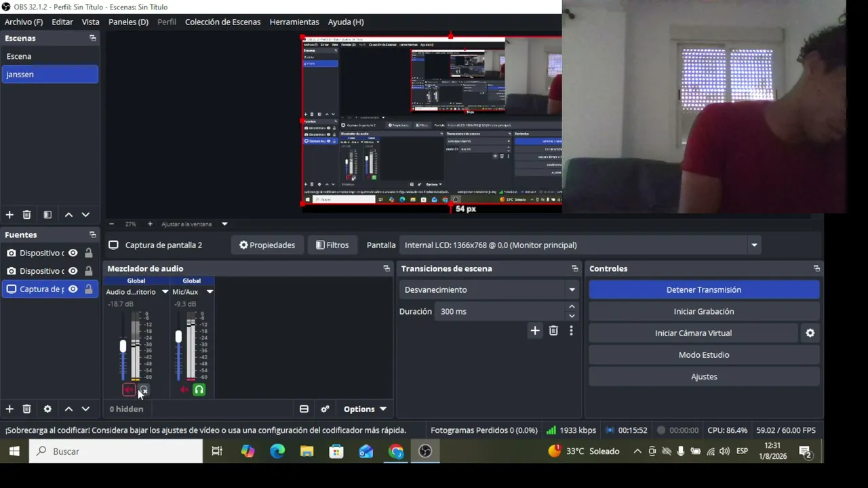Open the Editar menu
Screen dimensions: 868x488
[62, 22]
